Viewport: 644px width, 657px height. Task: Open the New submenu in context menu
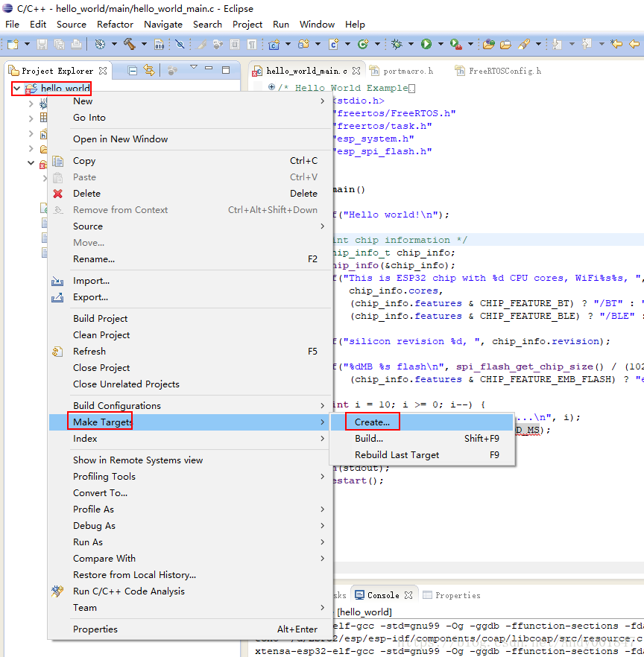click(189, 101)
